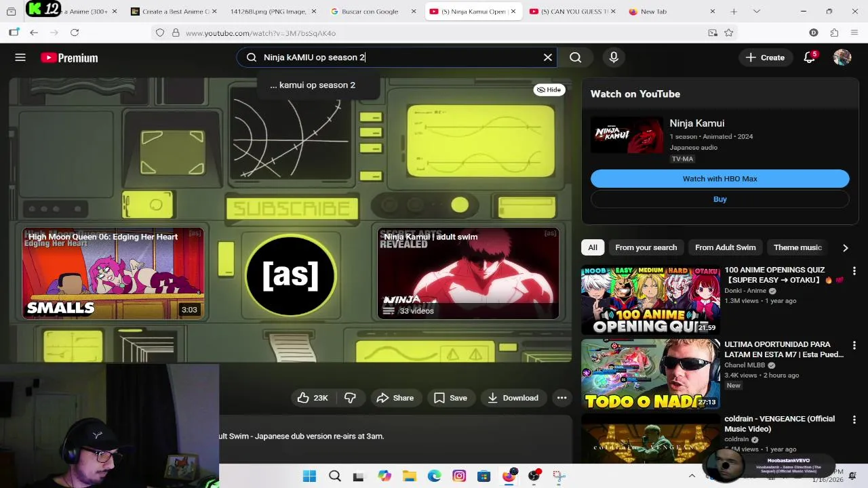The width and height of the screenshot is (868, 488).
Task: Dislike the video with thumbs down
Action: point(351,398)
